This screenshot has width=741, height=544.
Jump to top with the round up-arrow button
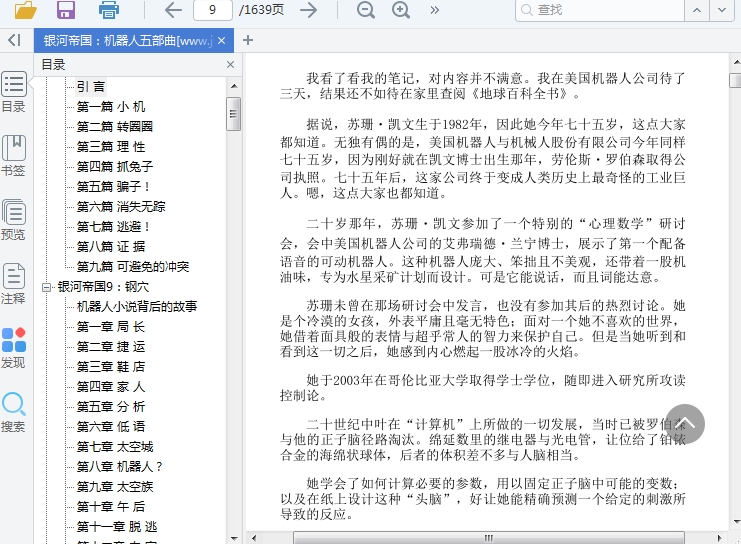pyautogui.click(x=685, y=424)
